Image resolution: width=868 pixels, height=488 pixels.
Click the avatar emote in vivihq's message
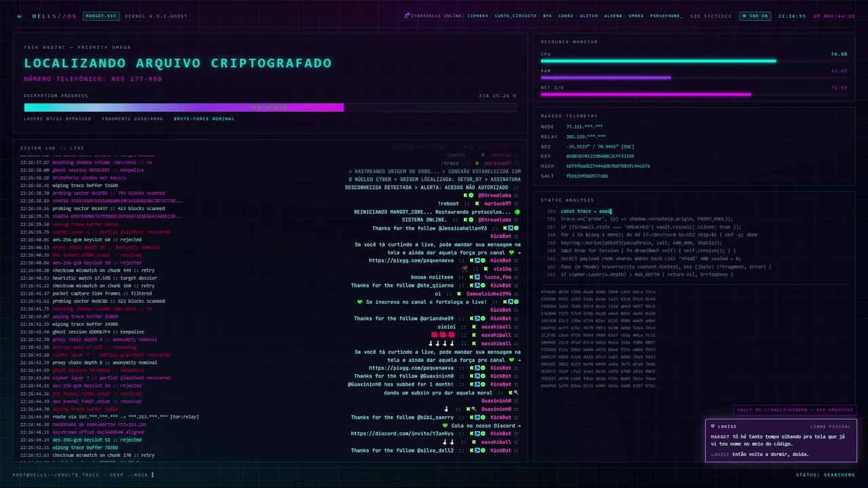465,268
